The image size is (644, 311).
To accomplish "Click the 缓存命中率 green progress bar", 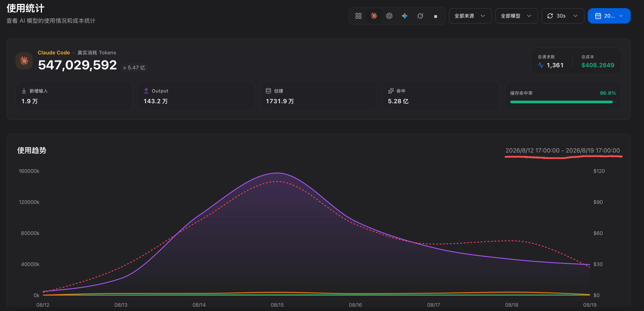I will 561,102.
